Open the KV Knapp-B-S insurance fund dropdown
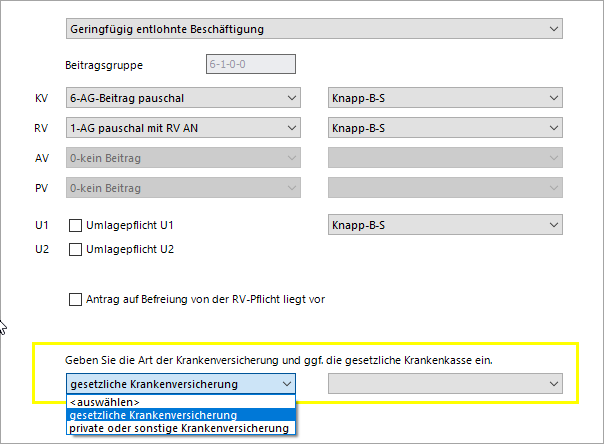This screenshot has width=604, height=444. [x=445, y=98]
